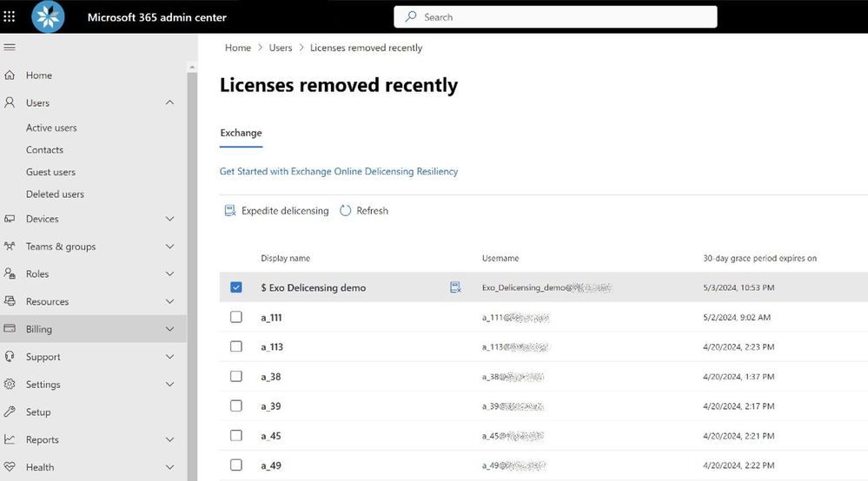The height and width of the screenshot is (481, 868).
Task: Click the sidebar scroll up arrow
Action: (x=192, y=67)
